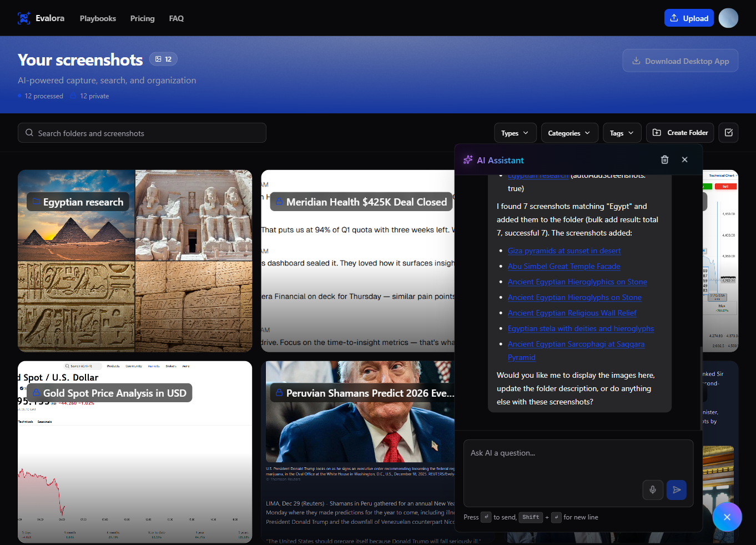Open the Ancient Egyptian Hieroglyphics on Stone link

point(577,282)
